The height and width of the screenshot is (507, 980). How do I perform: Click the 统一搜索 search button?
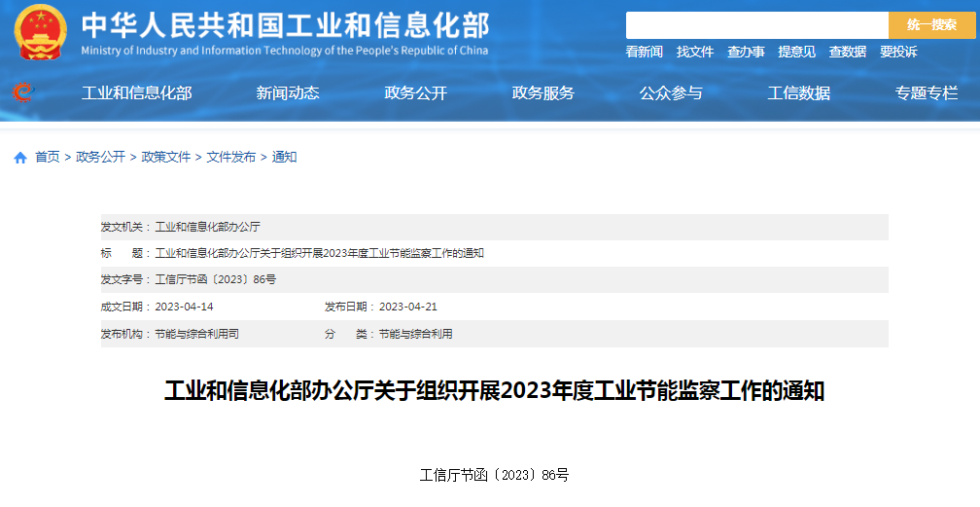click(931, 25)
